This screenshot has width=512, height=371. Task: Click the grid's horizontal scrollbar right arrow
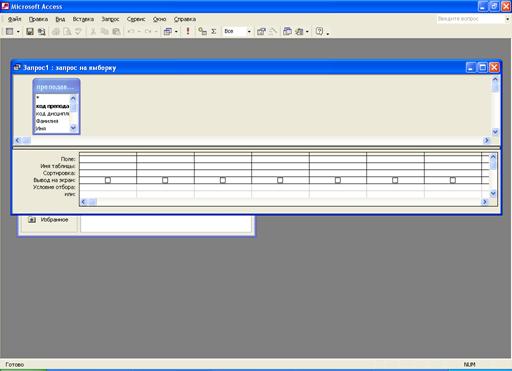tap(485, 202)
